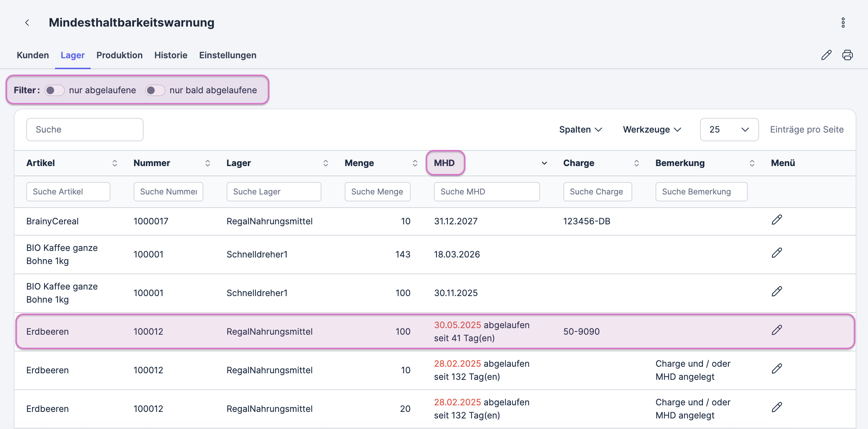Edit the Erdbeeren 50-9090 batch row
The height and width of the screenshot is (429, 868).
(x=777, y=330)
